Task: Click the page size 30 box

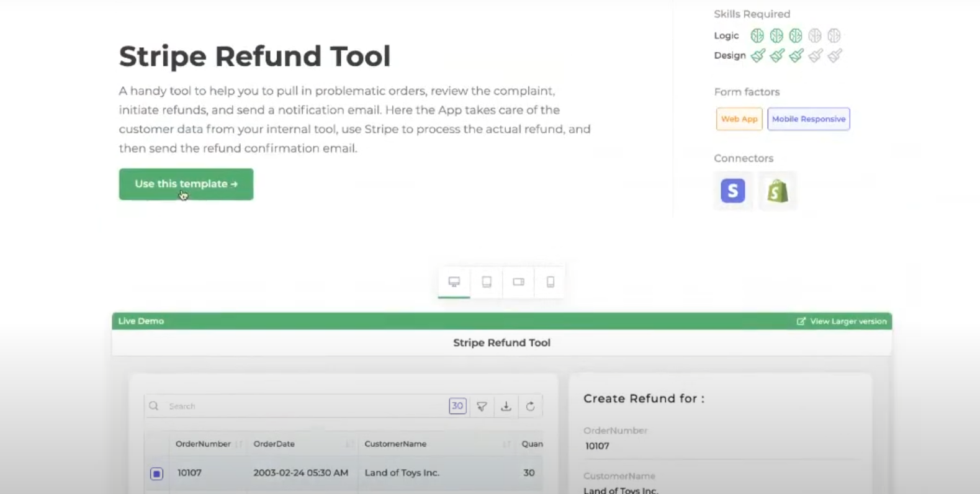Action: [x=457, y=406]
